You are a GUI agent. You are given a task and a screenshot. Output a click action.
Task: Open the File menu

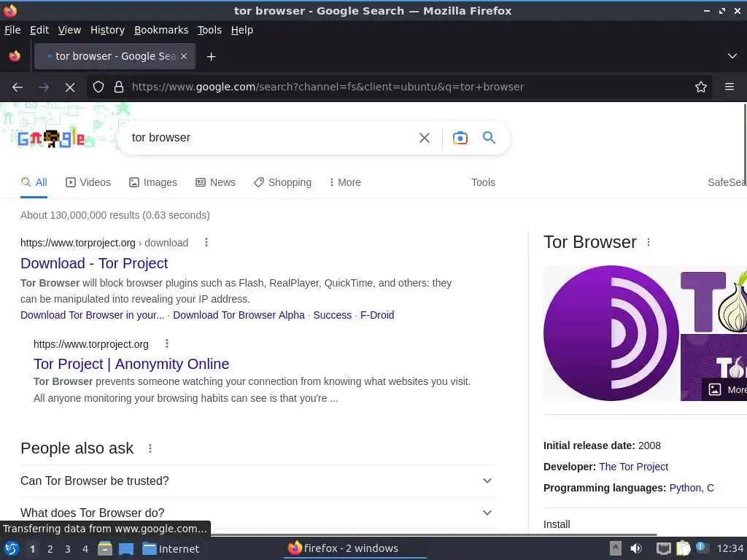pyautogui.click(x=12, y=30)
